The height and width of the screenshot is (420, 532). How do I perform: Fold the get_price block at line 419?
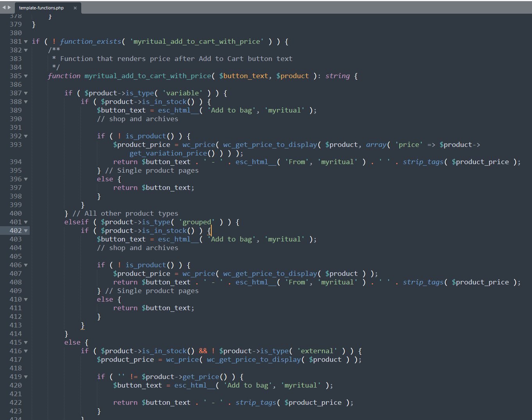[x=26, y=377]
